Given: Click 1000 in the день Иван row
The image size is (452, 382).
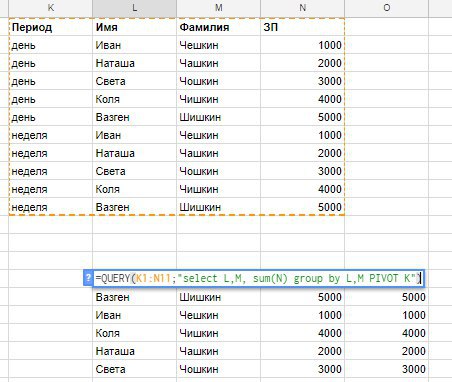Looking at the screenshot, I should point(303,45).
